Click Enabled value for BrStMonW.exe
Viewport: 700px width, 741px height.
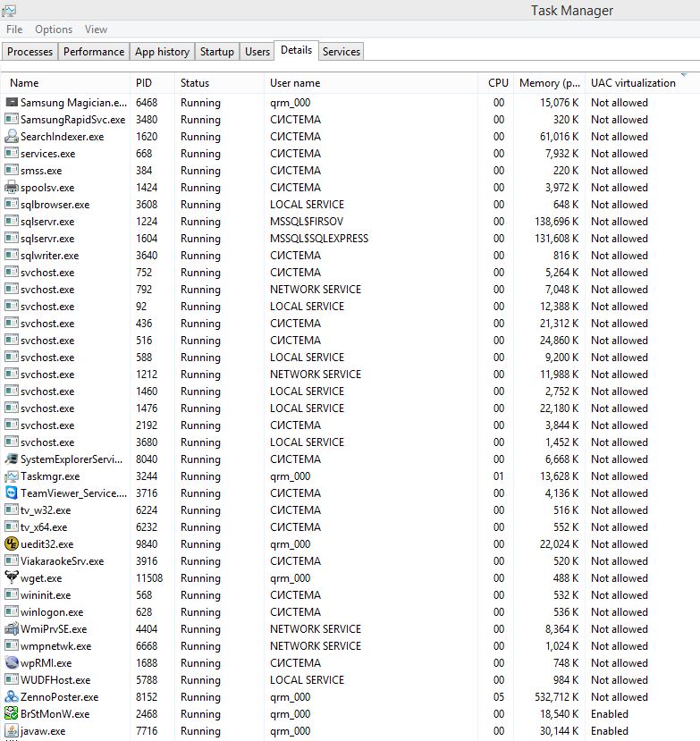coord(609,713)
